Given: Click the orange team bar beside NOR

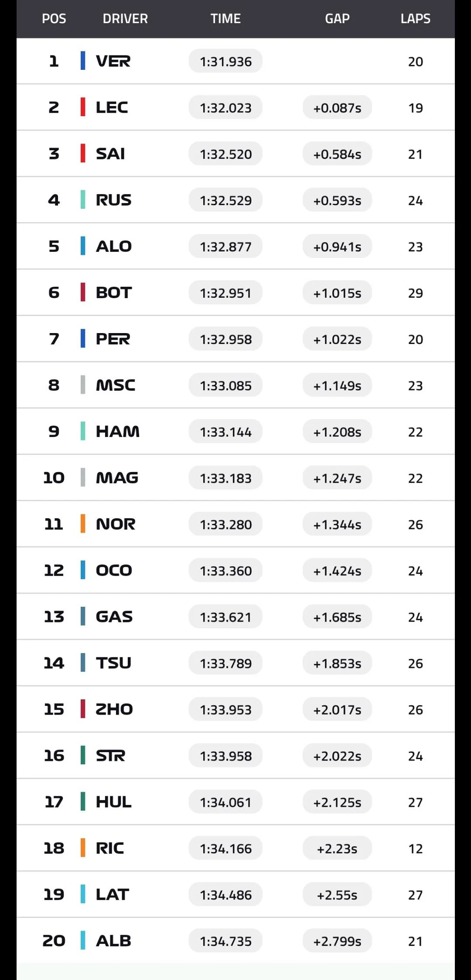Looking at the screenshot, I should point(83,524).
